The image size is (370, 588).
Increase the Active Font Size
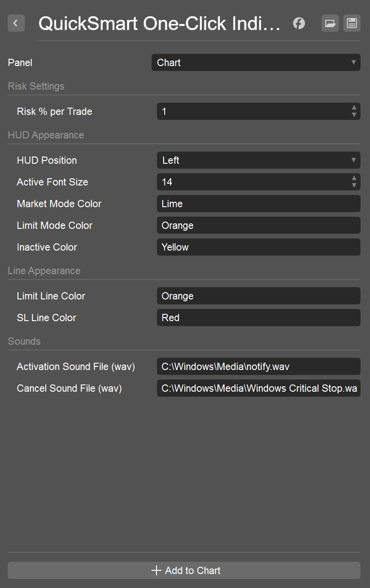click(x=354, y=179)
